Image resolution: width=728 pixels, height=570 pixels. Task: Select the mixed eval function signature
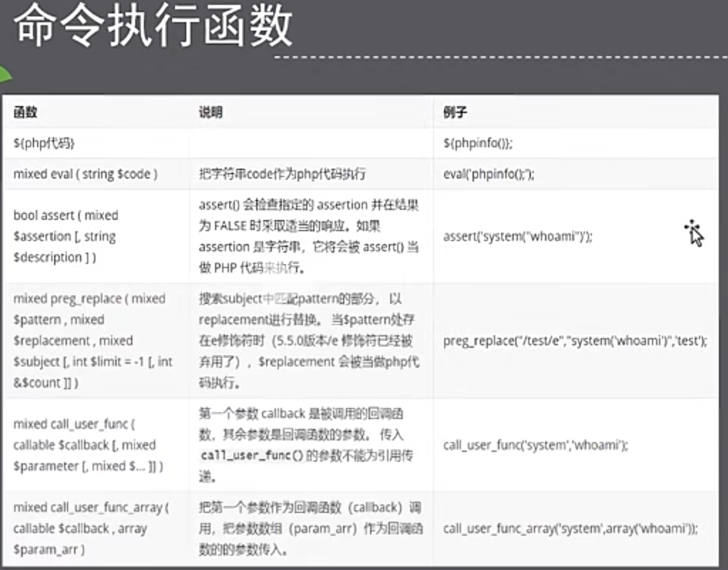pyautogui.click(x=85, y=174)
